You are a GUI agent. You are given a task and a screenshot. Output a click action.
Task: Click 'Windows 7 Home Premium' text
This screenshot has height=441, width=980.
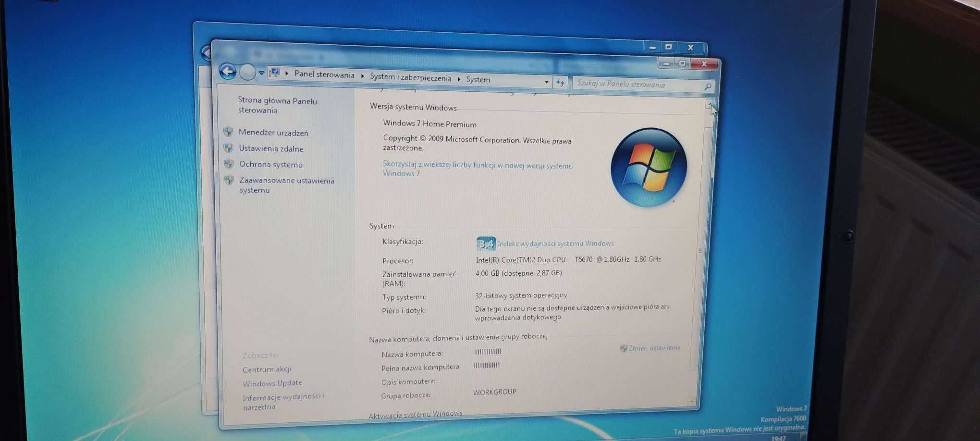point(429,124)
